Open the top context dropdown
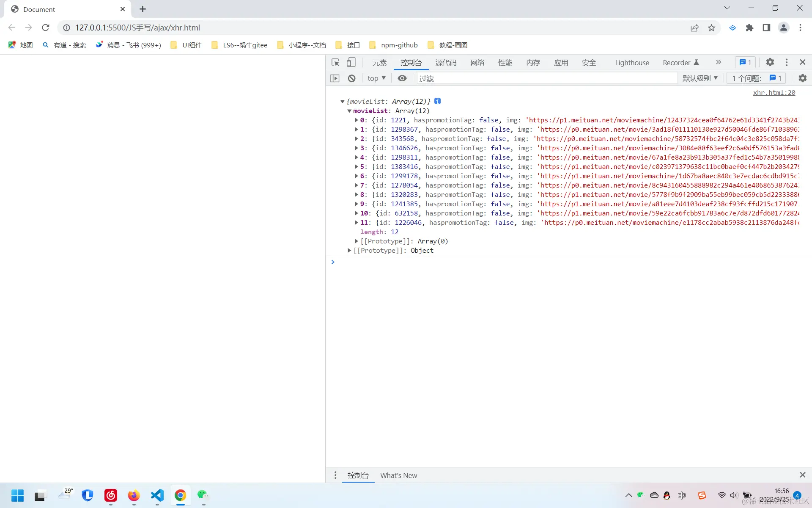812x508 pixels. 376,78
